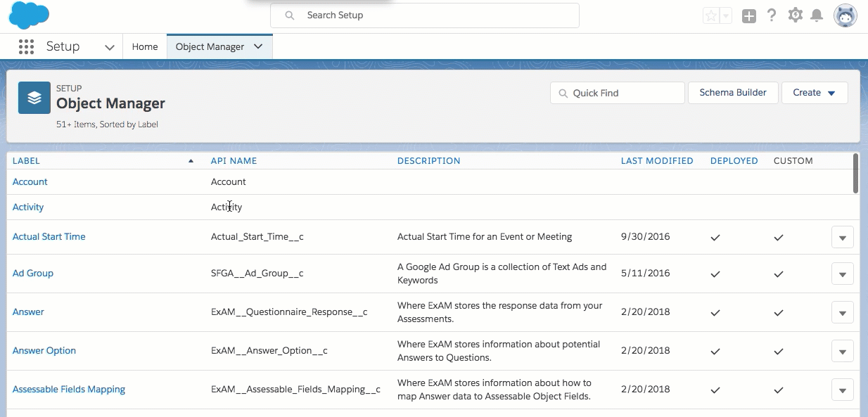Launch the Schema Builder
Image resolution: width=868 pixels, height=417 pixels.
click(x=733, y=93)
